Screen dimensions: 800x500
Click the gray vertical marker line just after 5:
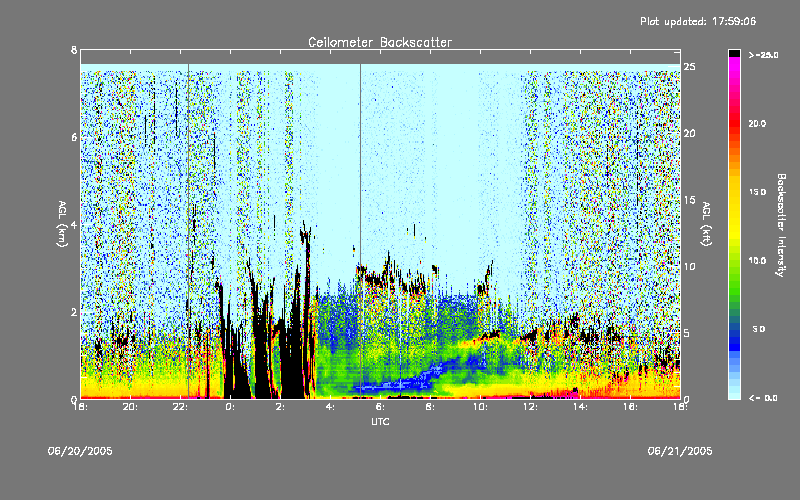360,231
